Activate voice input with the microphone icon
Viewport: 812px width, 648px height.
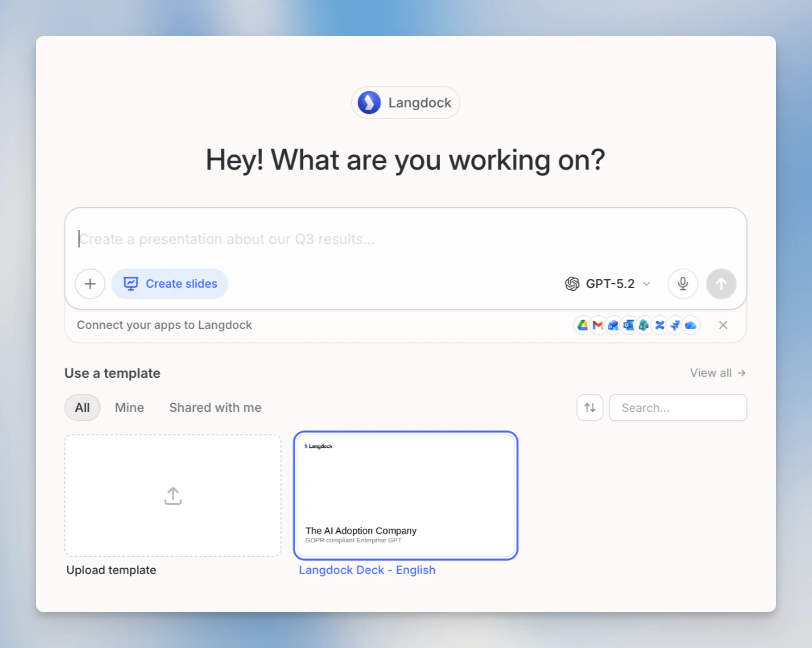pos(683,283)
